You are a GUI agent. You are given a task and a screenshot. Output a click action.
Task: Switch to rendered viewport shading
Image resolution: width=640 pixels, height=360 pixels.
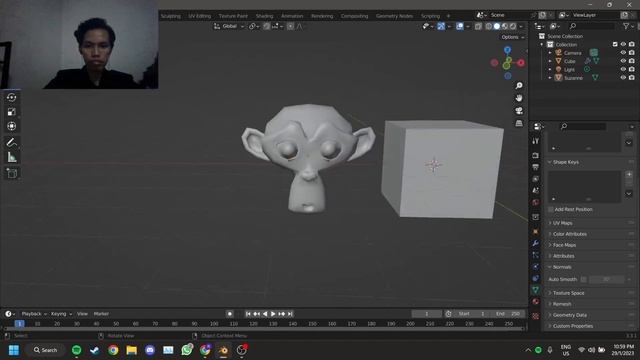513,27
